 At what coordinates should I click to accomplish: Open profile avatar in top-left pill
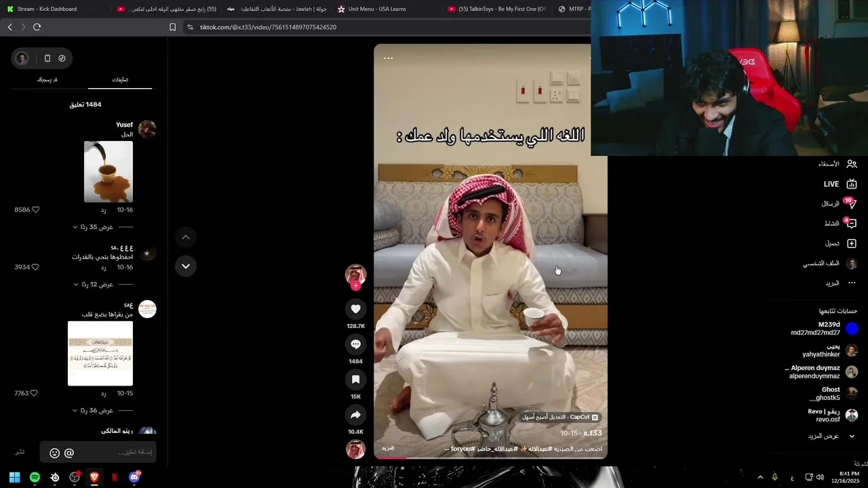[22, 58]
